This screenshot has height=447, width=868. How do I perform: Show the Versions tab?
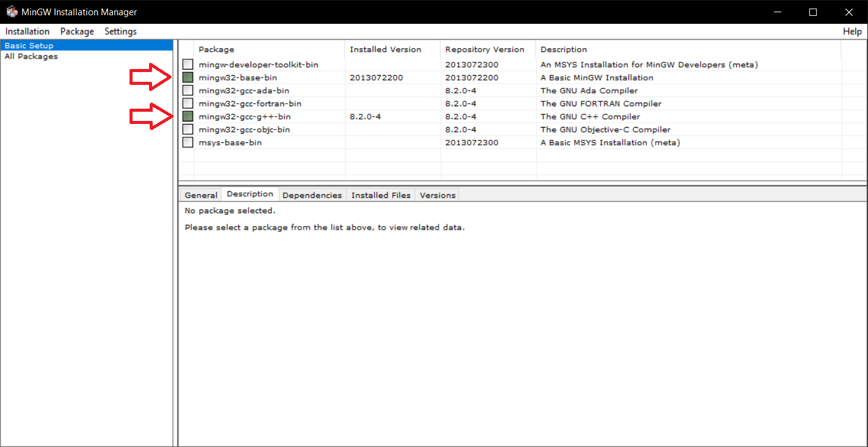437,195
